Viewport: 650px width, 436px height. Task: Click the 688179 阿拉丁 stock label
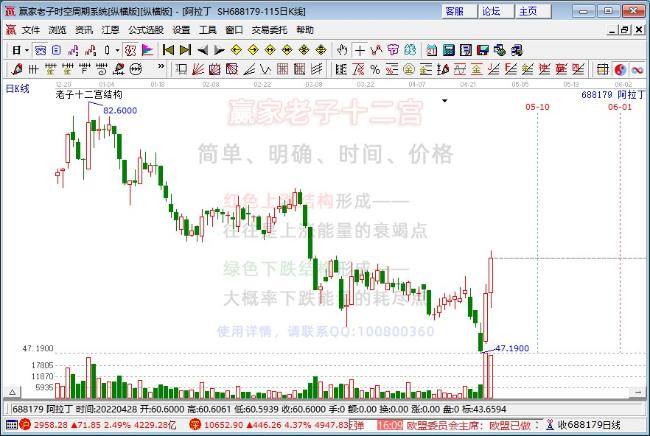coord(613,95)
